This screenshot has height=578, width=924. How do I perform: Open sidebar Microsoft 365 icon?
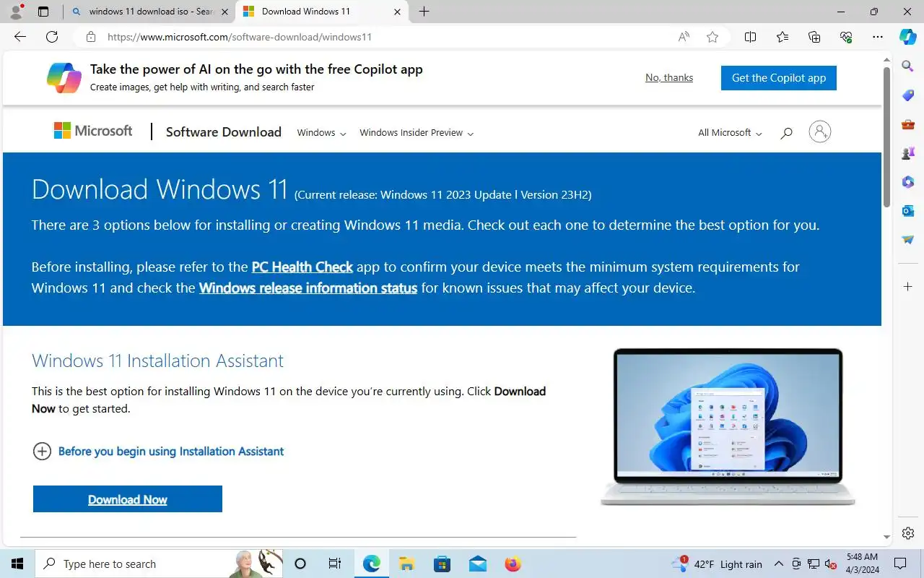908,182
